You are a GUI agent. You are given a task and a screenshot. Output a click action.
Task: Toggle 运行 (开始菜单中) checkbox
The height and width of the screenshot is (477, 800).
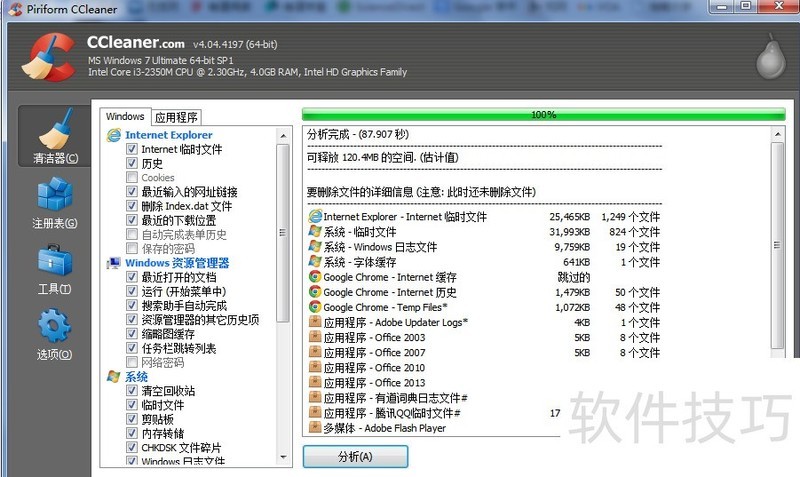pos(132,291)
